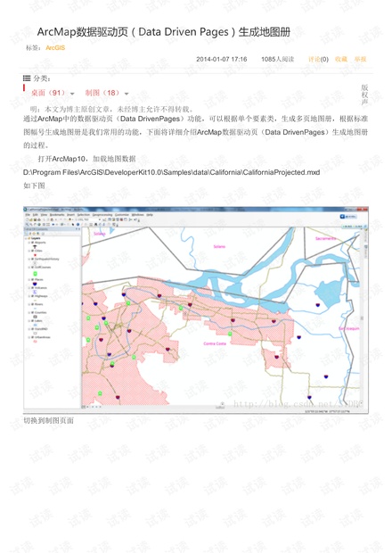Click the Save document icon
Image resolution: width=392 pixels, height=553 pixels.
tap(35, 219)
